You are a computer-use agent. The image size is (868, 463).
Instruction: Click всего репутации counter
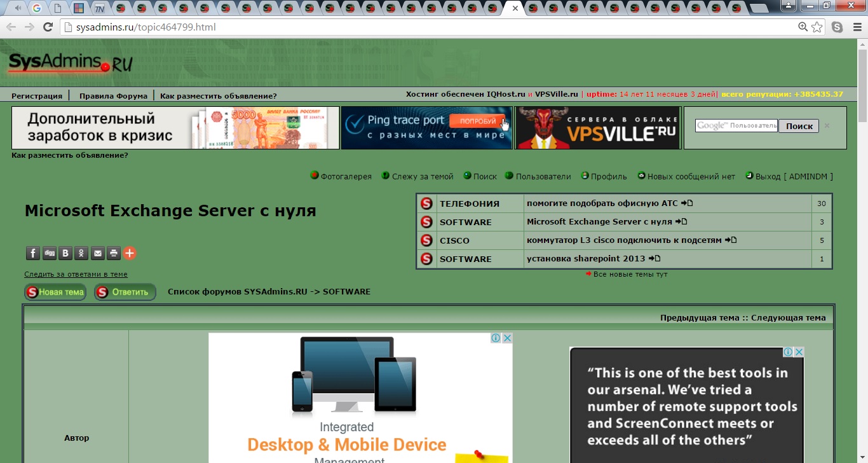pos(782,94)
